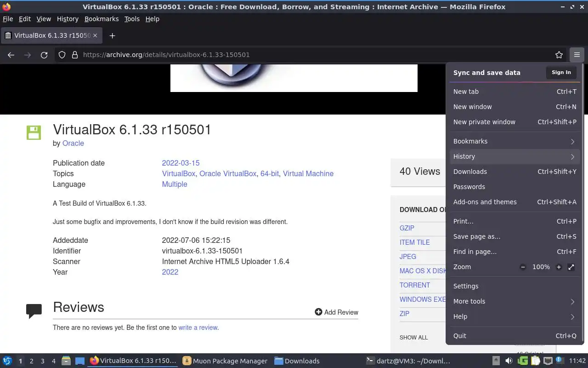This screenshot has height=368, width=588.
Task: Switch to workspace 2
Action: pos(31,361)
